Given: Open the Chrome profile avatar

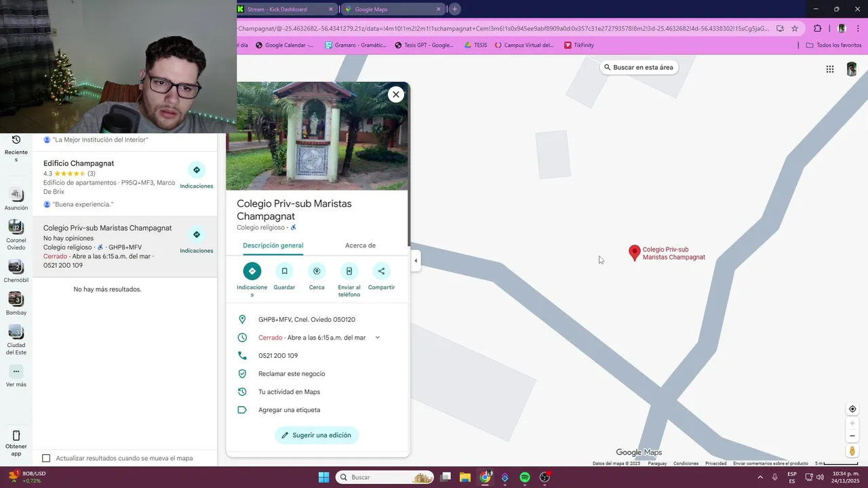Looking at the screenshot, I should click(842, 28).
